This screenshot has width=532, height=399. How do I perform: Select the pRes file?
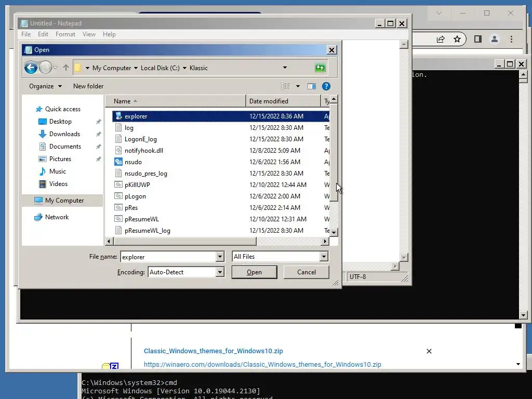(221, 208)
